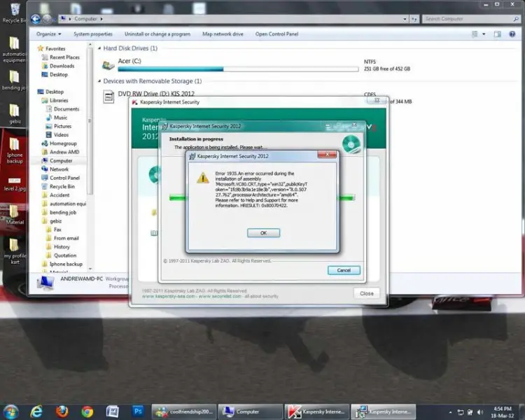
Task: Open Organize dropdown in Computer window
Action: (48, 34)
